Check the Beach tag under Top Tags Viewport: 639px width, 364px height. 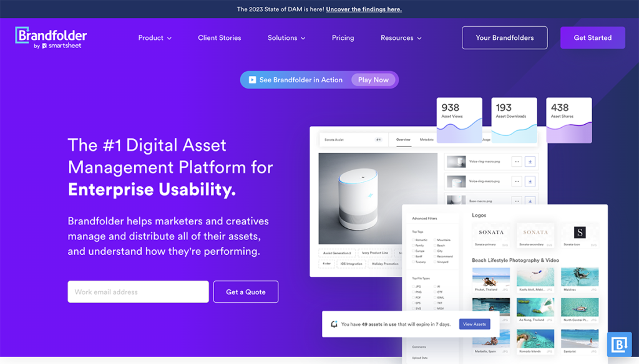(434, 245)
